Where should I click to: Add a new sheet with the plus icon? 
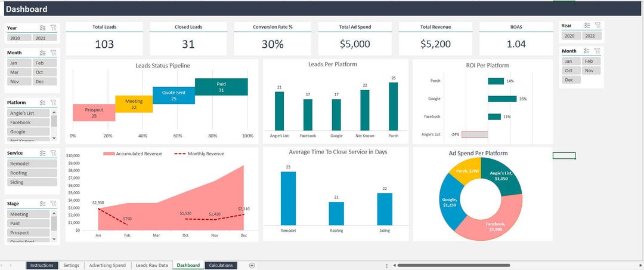click(x=252, y=265)
